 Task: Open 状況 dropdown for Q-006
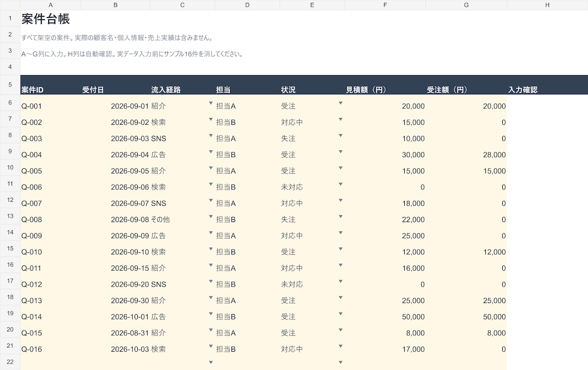[340, 184]
